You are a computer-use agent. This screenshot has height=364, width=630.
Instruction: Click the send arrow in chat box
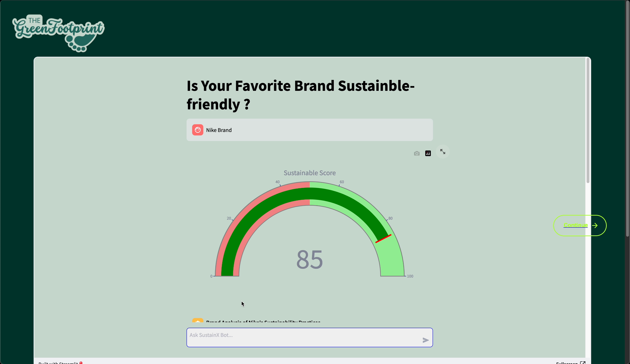[x=425, y=340]
